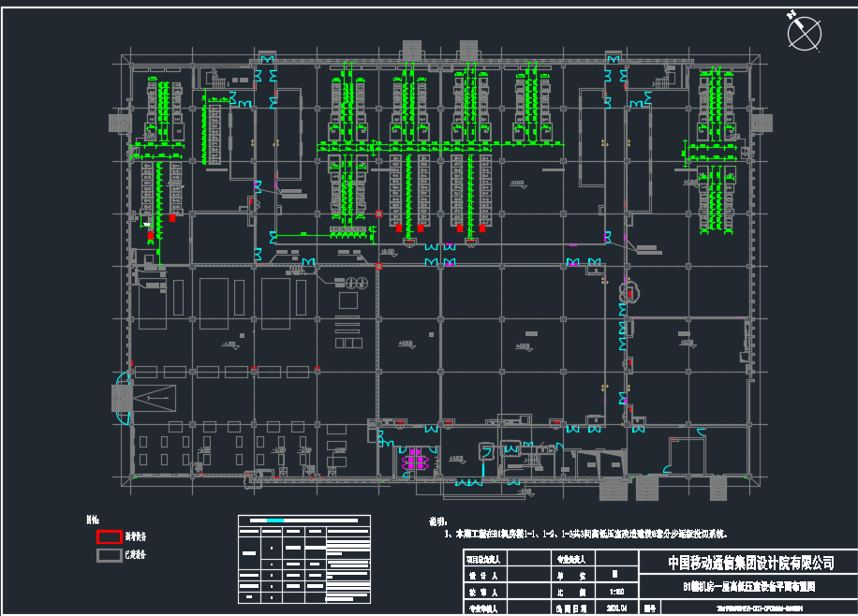The height and width of the screenshot is (616, 858).
Task: Click the "设计人" title block cell
Action: coord(485,576)
